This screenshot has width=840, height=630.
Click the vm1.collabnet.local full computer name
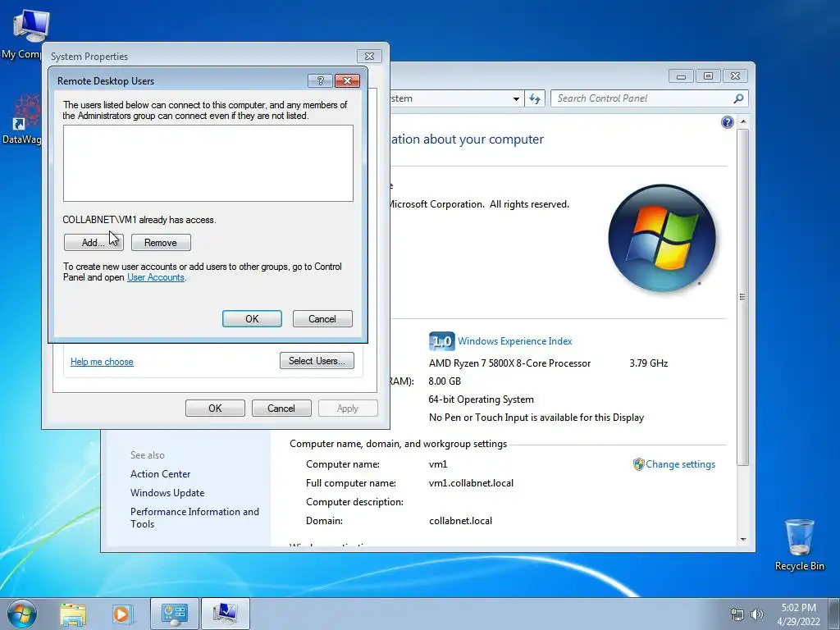tap(471, 483)
